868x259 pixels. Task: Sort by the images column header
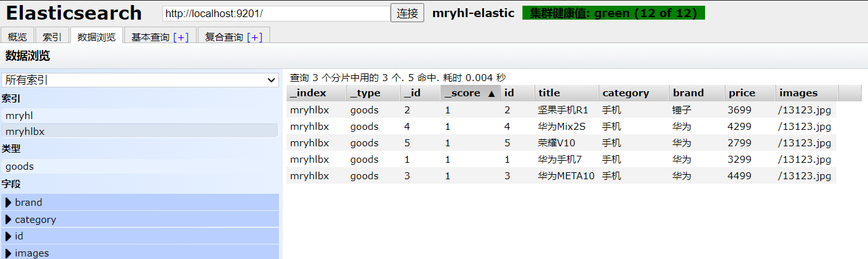(x=806, y=93)
